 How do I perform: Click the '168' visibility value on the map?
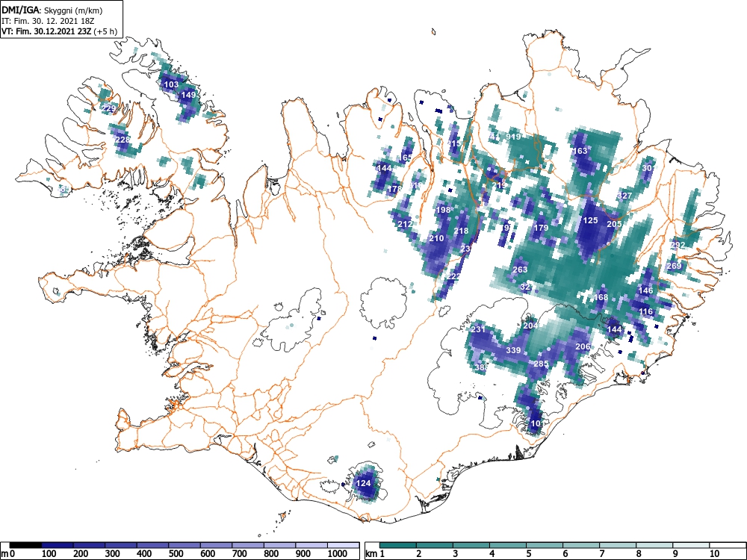(601, 297)
